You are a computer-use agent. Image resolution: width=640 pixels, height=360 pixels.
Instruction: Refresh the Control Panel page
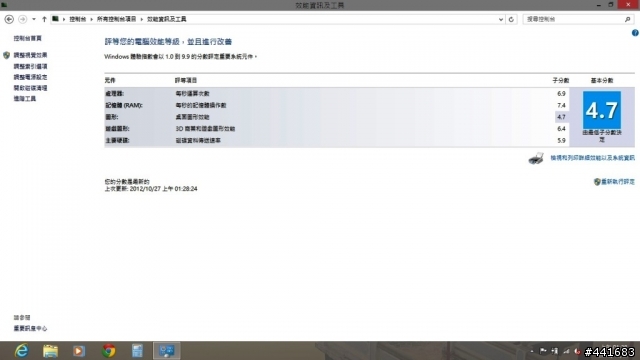tap(511, 19)
